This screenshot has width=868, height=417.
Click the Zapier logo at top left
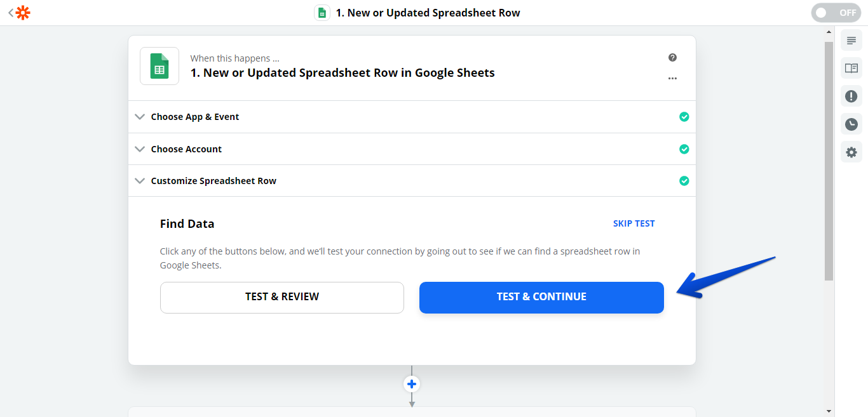(23, 13)
